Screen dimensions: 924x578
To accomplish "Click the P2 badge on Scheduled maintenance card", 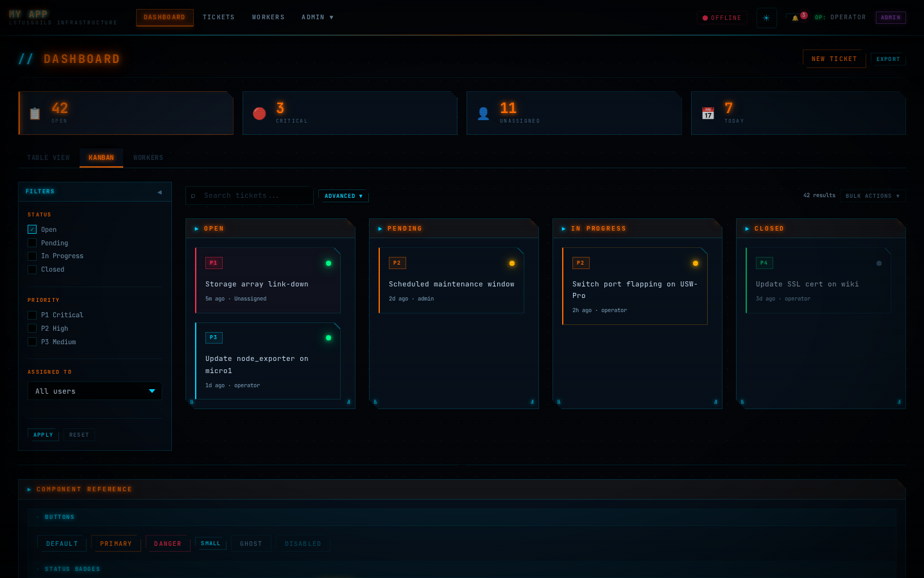I will pos(397,263).
